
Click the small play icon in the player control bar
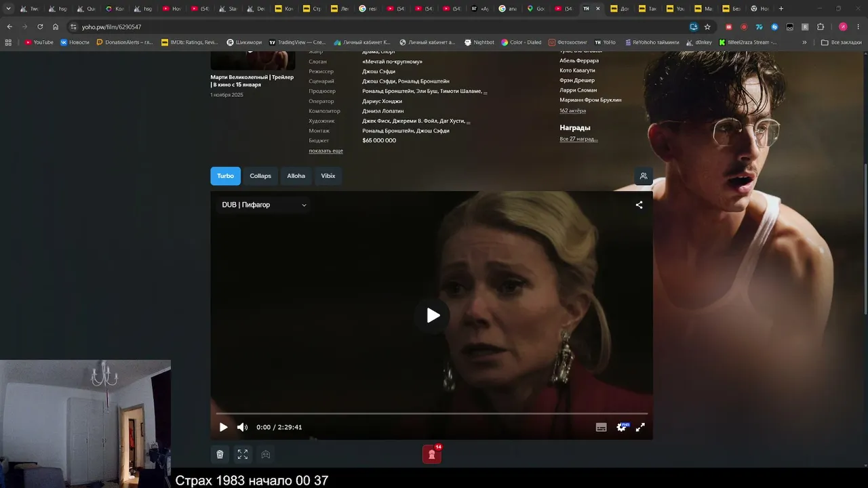(223, 427)
